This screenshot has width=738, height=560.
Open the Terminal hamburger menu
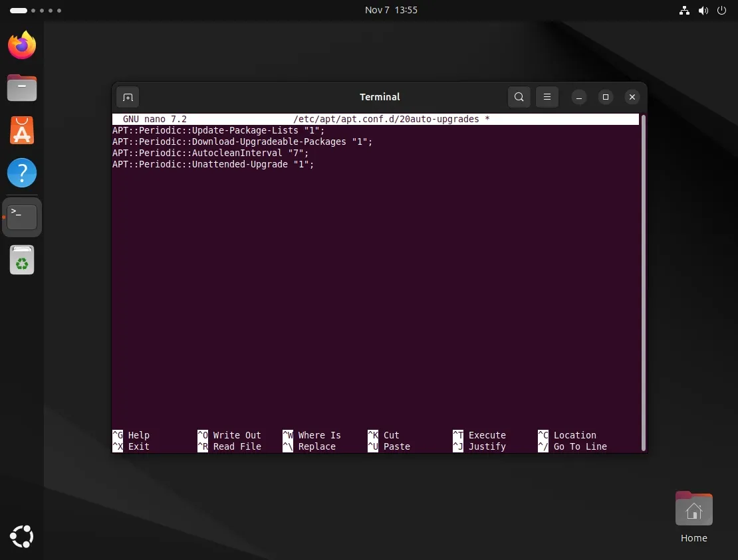547,98
